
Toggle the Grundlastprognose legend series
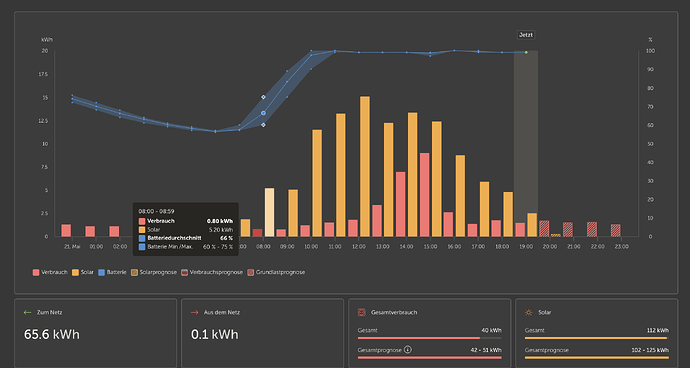276,272
